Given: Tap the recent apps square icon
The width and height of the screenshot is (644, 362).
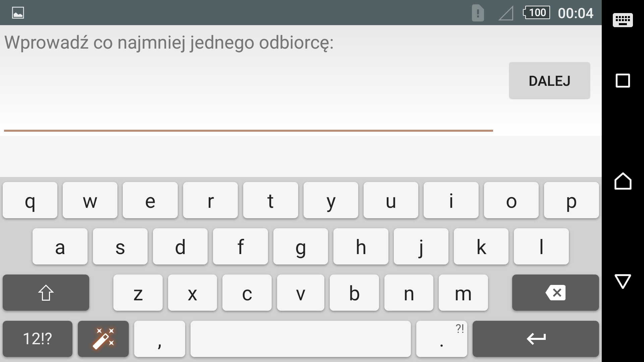Looking at the screenshot, I should 623,81.
